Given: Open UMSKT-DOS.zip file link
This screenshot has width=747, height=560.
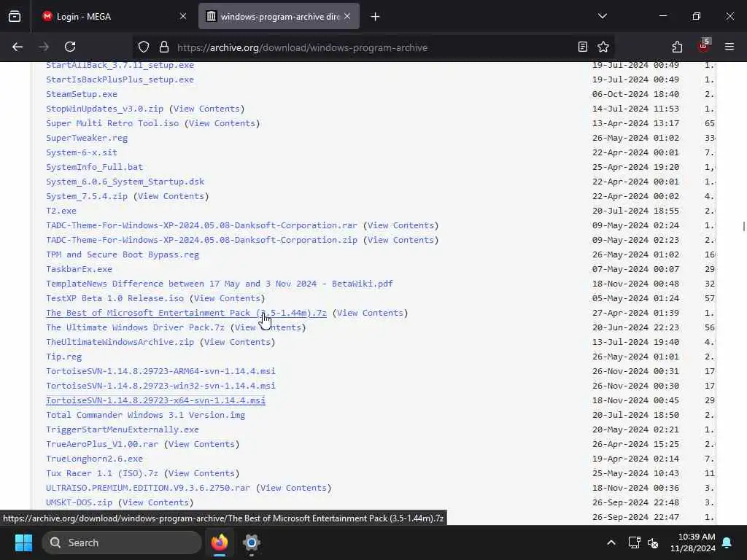Looking at the screenshot, I should click(x=79, y=502).
